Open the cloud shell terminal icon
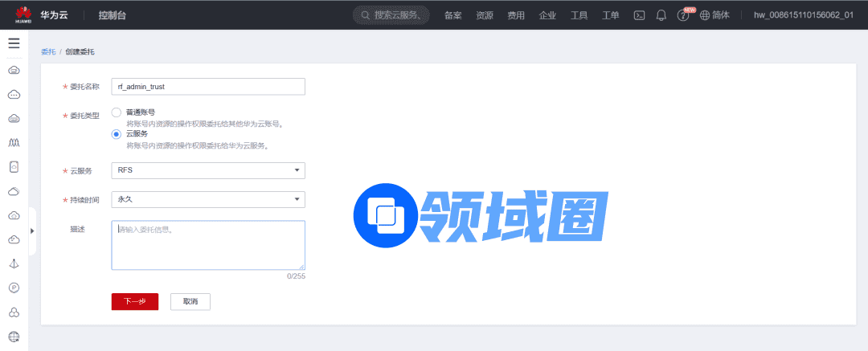Viewport: 868px width, 351px height. click(x=640, y=15)
